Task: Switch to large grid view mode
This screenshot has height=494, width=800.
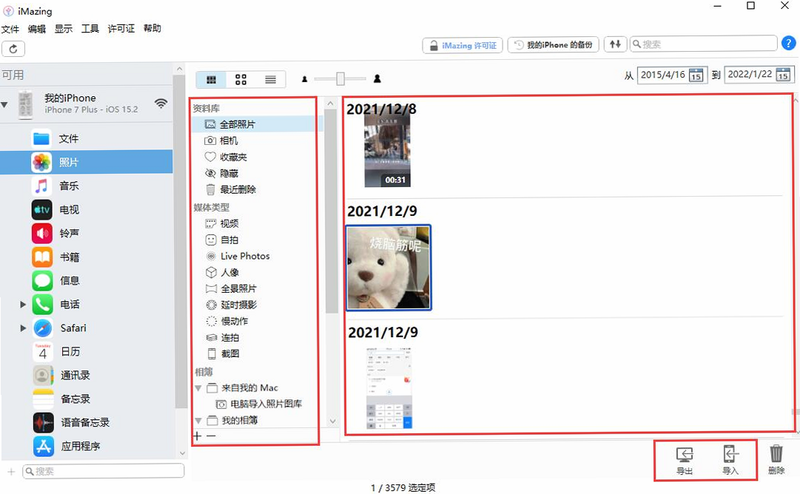Action: 241,80
